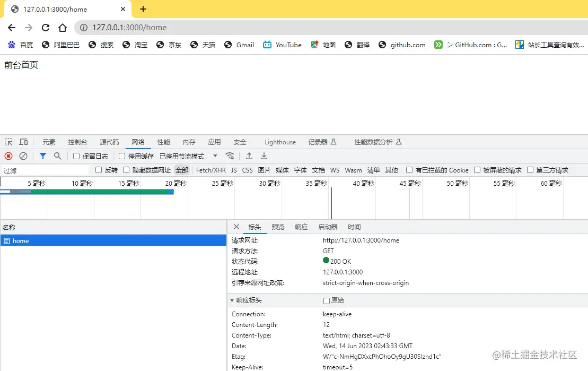This screenshot has height=371, width=588.
Task: Open the 阿里巴巴 bookmark
Action: click(x=61, y=45)
